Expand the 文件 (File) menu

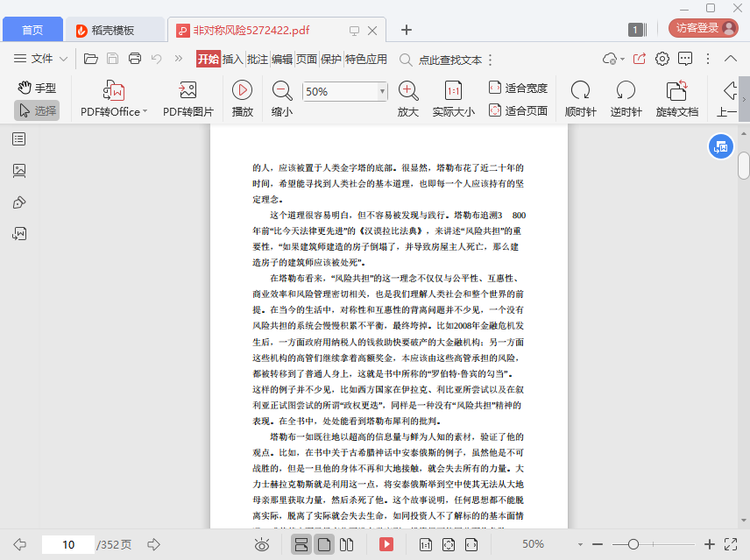41,59
